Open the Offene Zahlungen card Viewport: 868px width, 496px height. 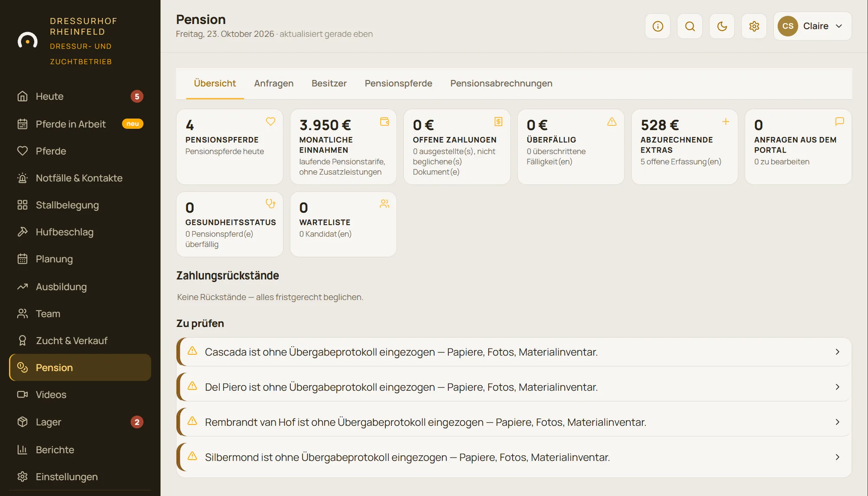click(457, 147)
